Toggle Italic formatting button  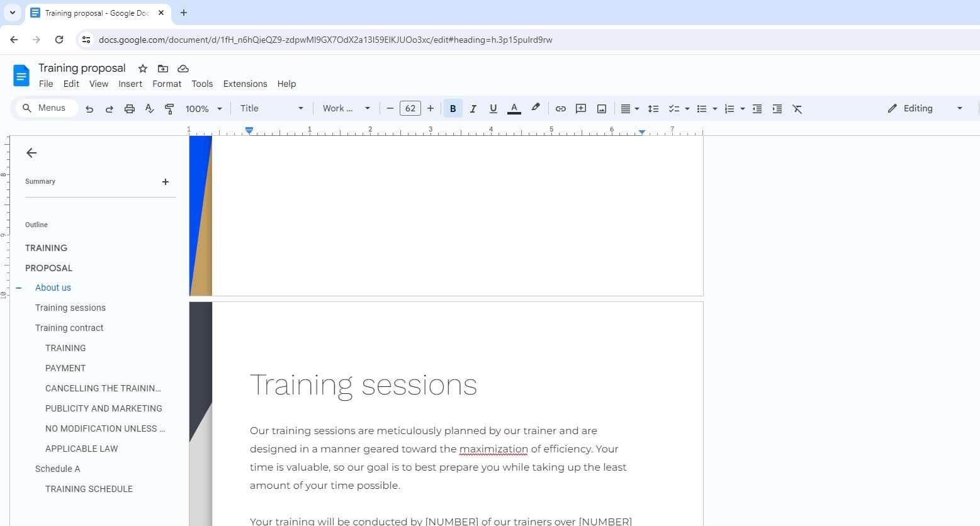click(473, 109)
